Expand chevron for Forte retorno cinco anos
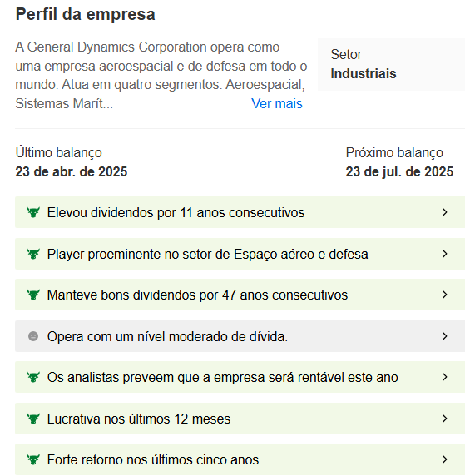 coord(445,459)
